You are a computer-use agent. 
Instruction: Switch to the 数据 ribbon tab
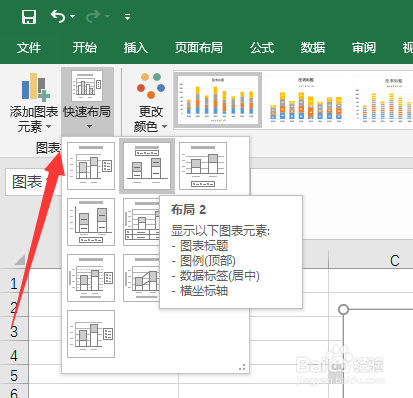coord(313,48)
